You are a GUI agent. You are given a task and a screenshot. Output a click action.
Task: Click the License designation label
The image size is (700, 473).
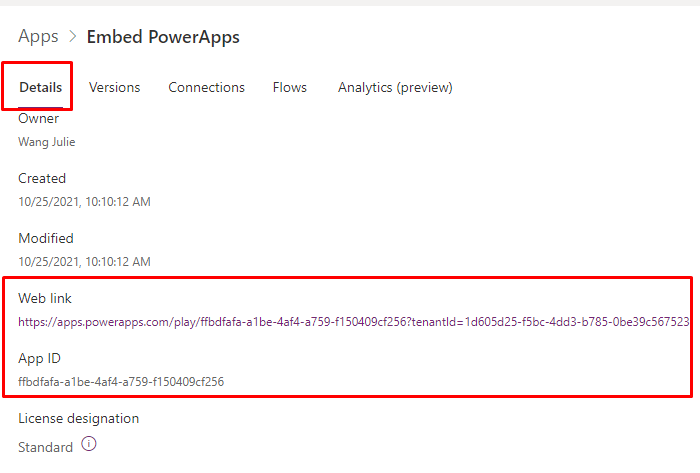click(x=79, y=419)
